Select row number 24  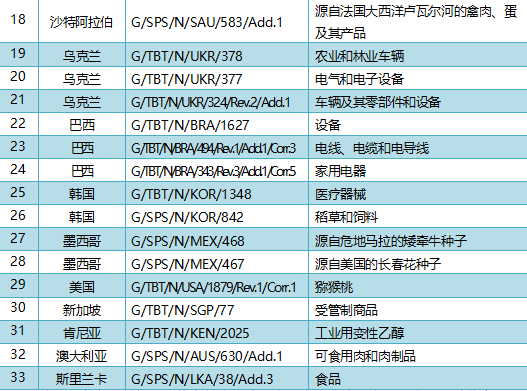pos(19,170)
